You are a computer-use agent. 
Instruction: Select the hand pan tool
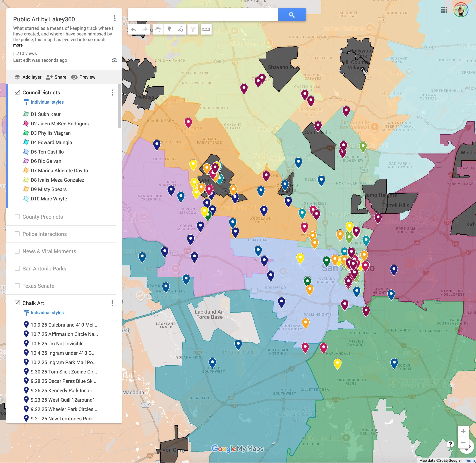(158, 29)
